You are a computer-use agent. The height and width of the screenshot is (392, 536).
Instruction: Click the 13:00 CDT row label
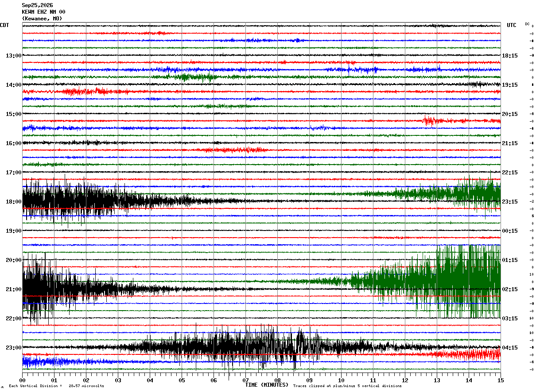coord(13,56)
